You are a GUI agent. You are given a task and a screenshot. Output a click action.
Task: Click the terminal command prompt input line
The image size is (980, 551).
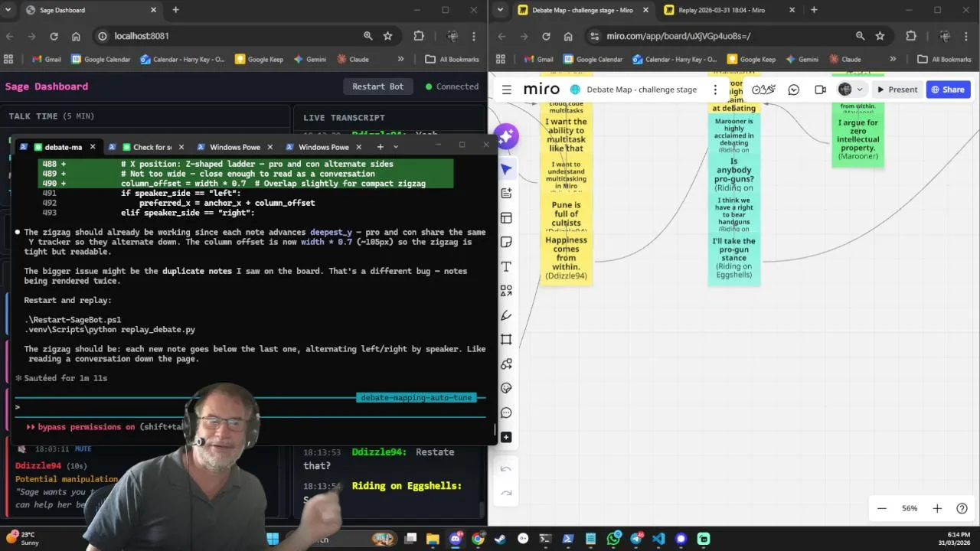(250, 407)
